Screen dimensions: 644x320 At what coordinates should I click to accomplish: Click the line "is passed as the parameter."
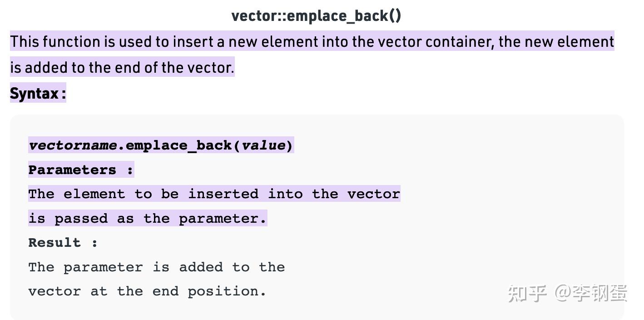[x=147, y=219]
